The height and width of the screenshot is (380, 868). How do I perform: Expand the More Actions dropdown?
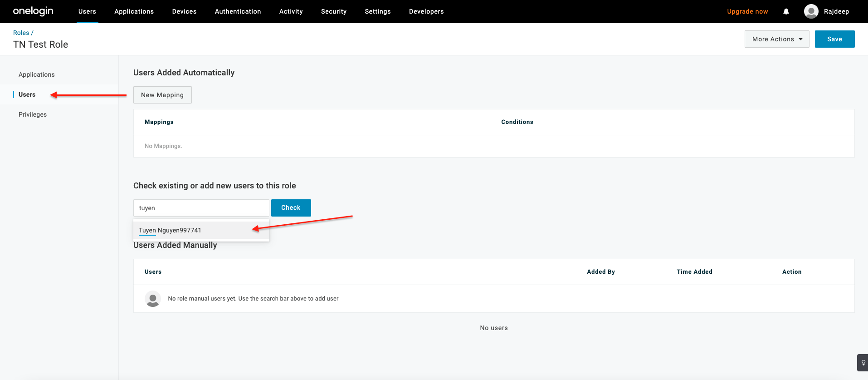(x=776, y=39)
